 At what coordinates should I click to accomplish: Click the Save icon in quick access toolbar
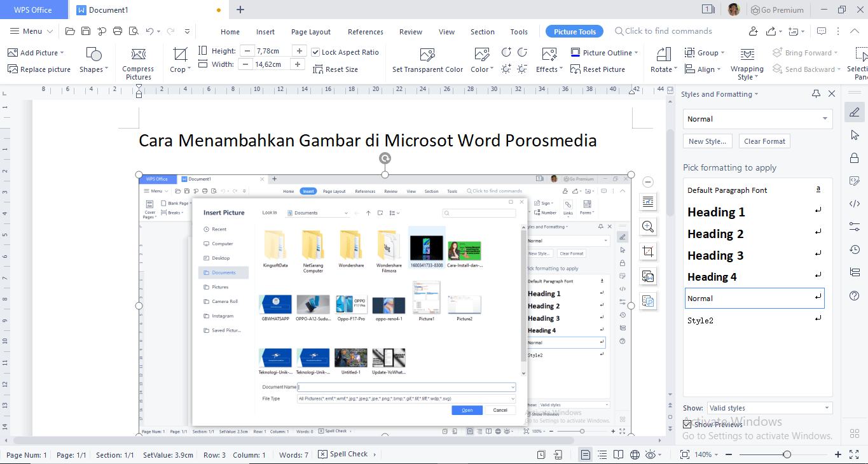tap(85, 31)
